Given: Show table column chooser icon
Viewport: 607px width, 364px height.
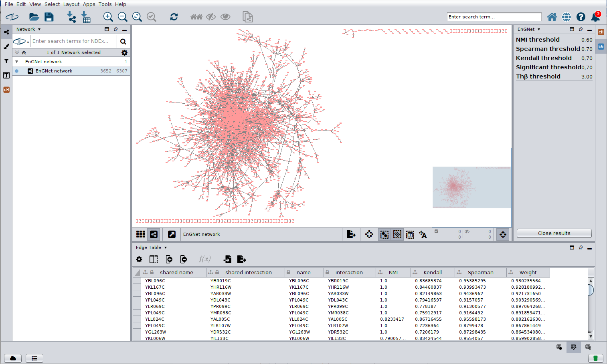Looking at the screenshot, I should tap(154, 259).
